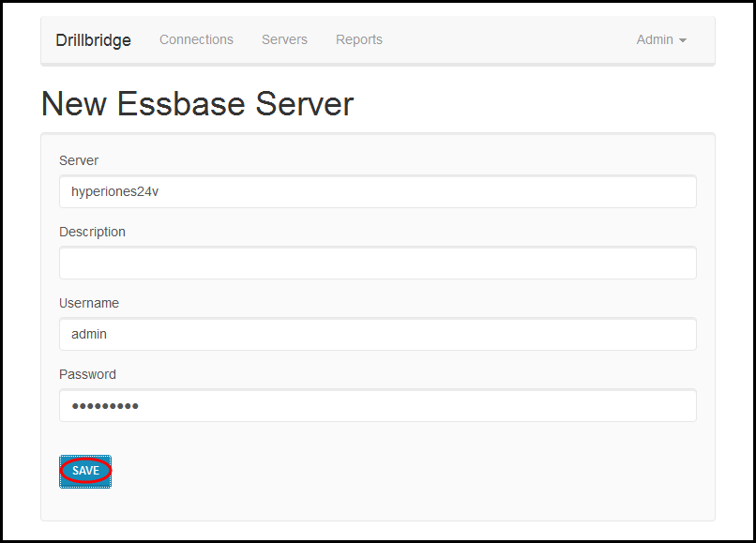
Task: Click the Drillbridge brand link
Action: tap(93, 40)
